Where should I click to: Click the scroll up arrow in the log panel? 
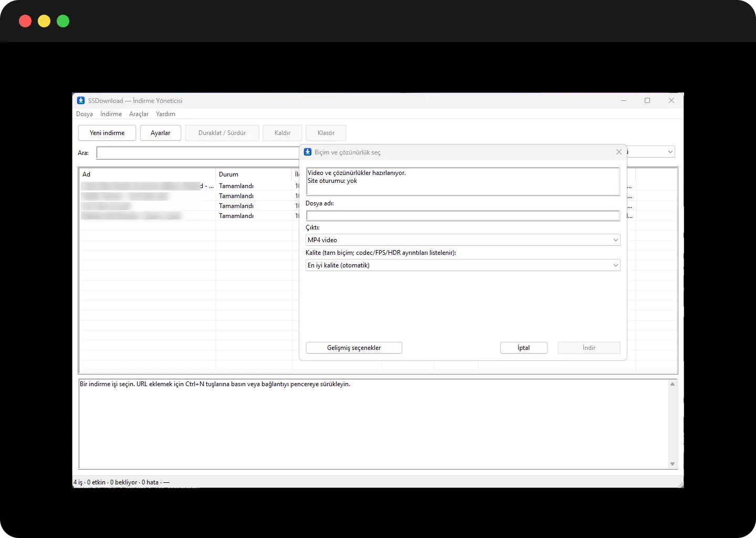[673, 384]
